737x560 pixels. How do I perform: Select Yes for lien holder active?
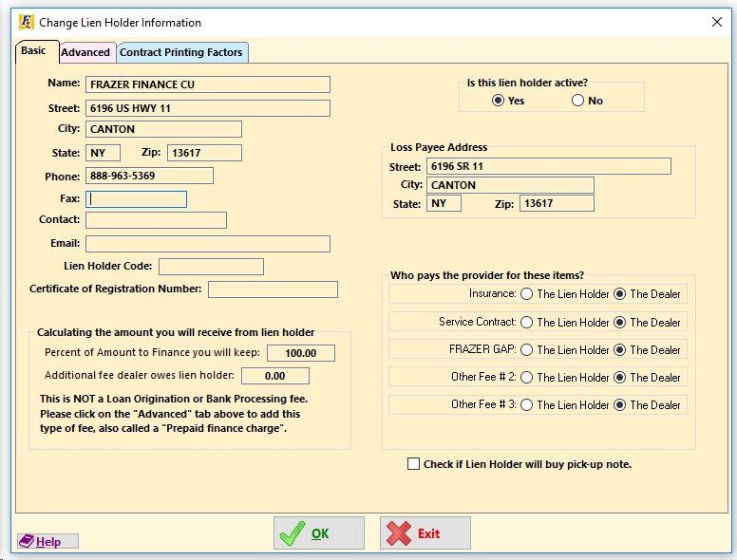499,101
